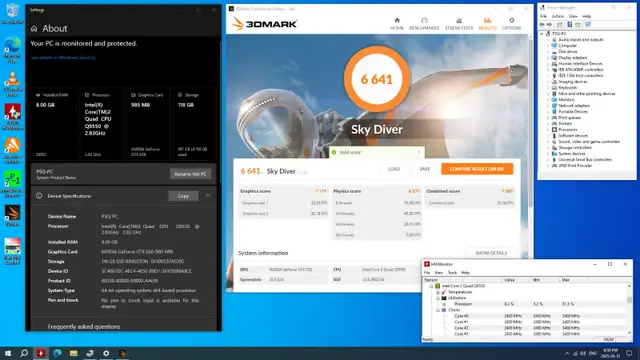Expand the Display adapters node
Viewport: 640px width, 360px height.
549,58
